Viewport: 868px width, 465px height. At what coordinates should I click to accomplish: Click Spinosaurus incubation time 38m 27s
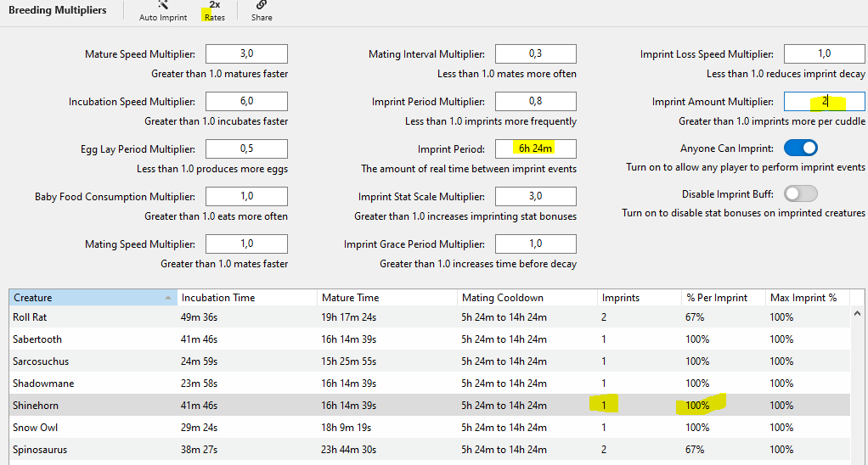[x=199, y=450]
